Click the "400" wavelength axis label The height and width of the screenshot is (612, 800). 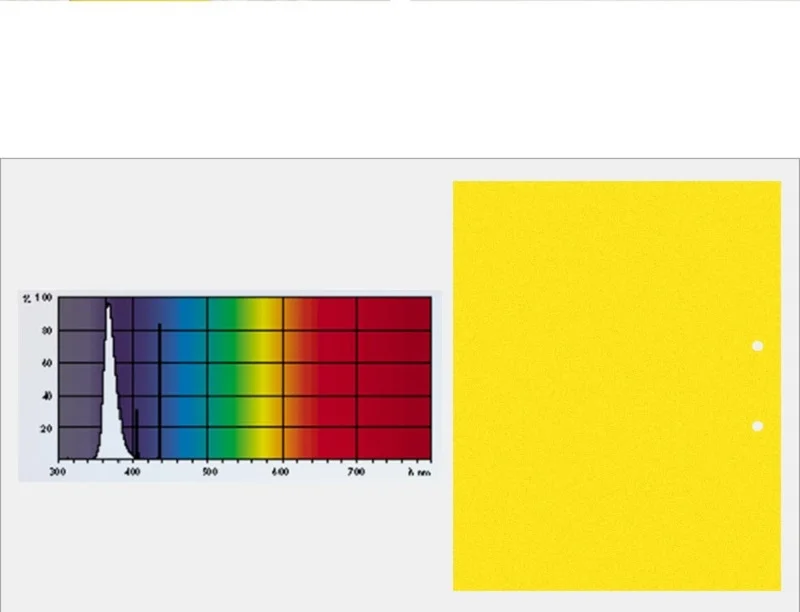click(132, 472)
